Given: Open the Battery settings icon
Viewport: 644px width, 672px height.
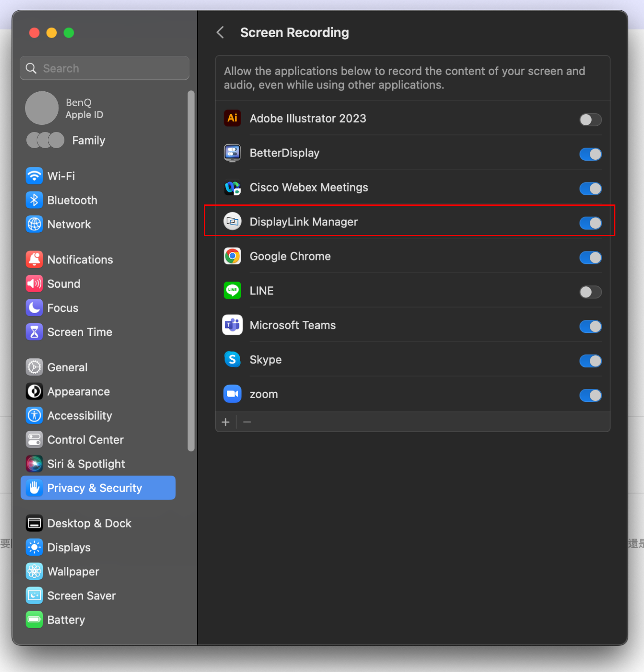Looking at the screenshot, I should point(34,620).
